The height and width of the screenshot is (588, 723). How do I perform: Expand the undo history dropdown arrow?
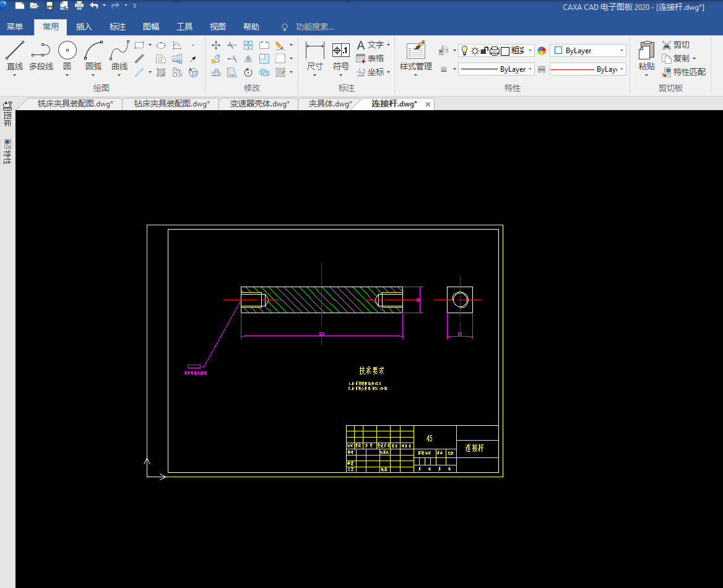click(x=104, y=6)
